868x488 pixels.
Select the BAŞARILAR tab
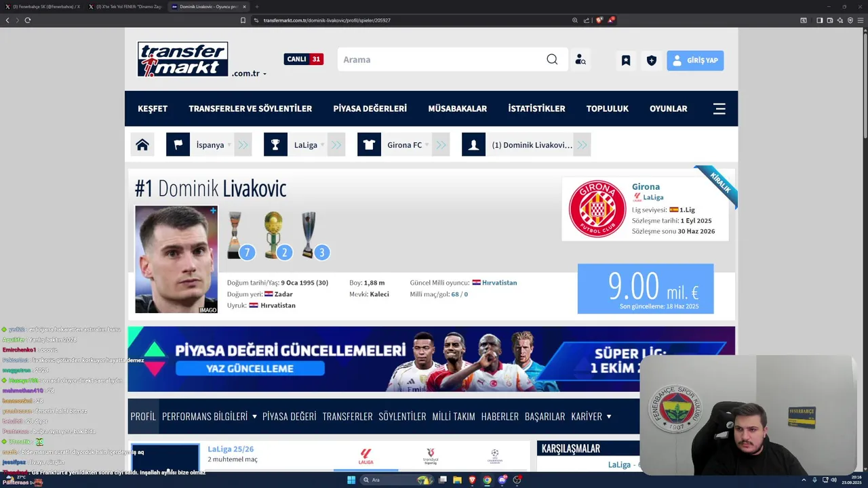[x=545, y=416]
